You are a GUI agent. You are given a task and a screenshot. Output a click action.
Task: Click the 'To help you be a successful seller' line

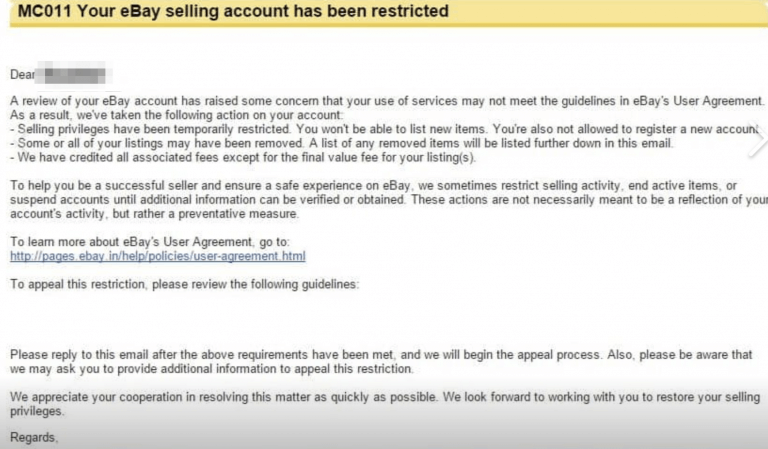(x=373, y=186)
